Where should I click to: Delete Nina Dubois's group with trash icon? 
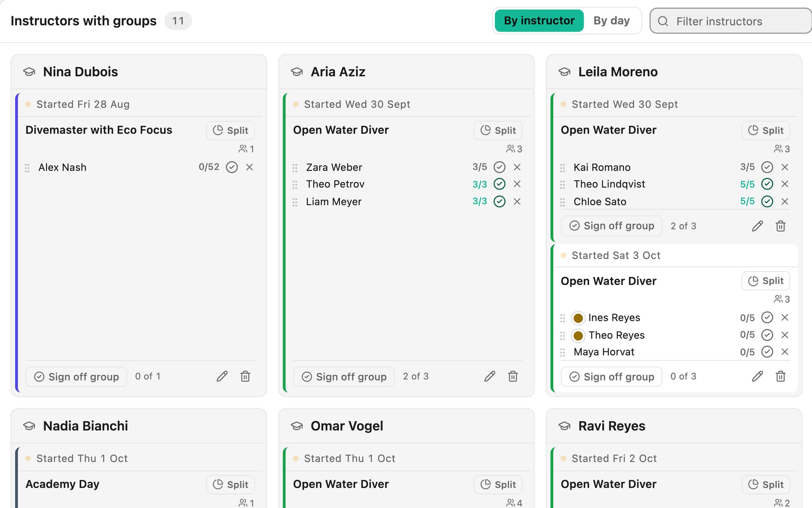(x=245, y=376)
